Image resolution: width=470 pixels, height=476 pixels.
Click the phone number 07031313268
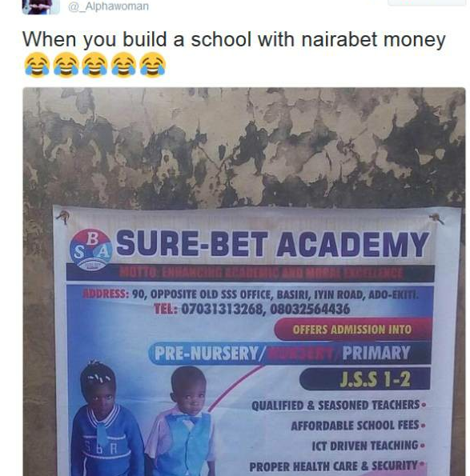(222, 310)
